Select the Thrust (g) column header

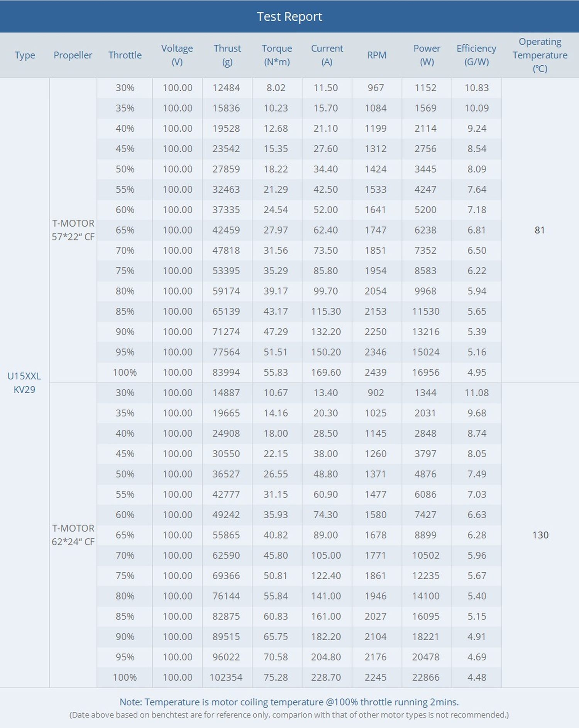pyautogui.click(x=227, y=55)
